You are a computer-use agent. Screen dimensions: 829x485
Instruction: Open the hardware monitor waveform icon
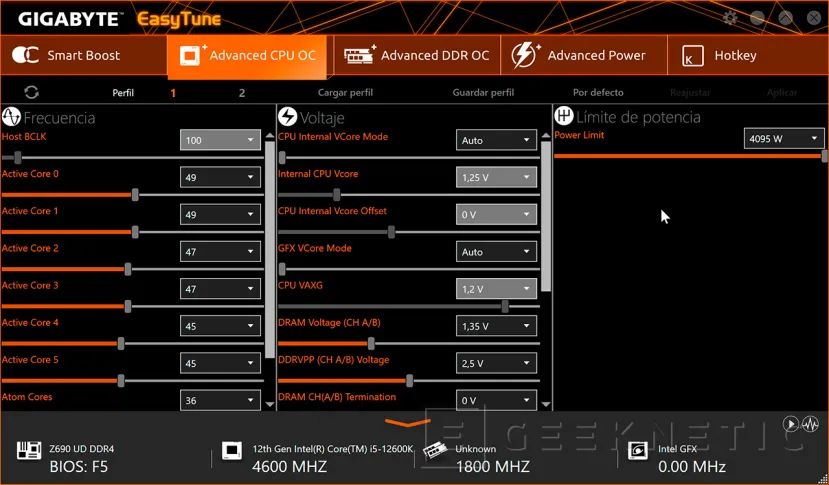[810, 424]
